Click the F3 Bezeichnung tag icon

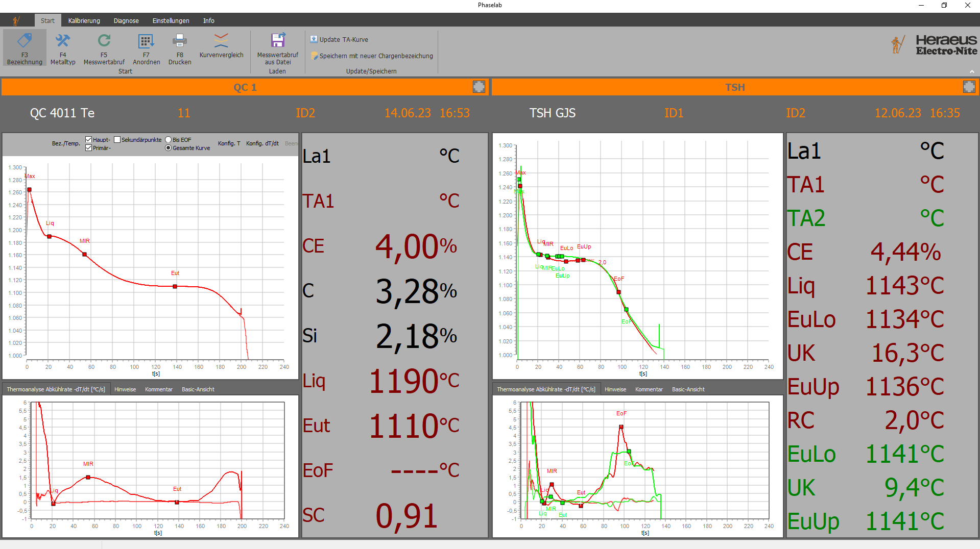click(x=25, y=41)
